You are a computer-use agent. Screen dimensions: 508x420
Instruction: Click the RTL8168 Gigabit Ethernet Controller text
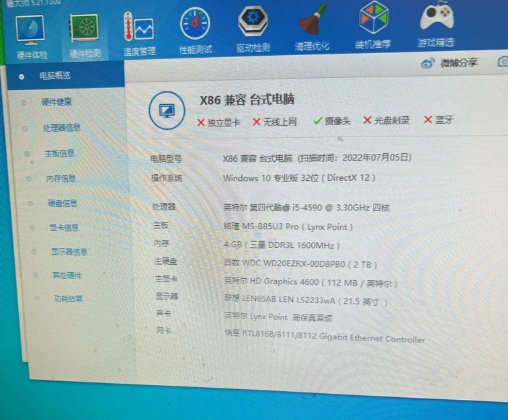pyautogui.click(x=325, y=336)
